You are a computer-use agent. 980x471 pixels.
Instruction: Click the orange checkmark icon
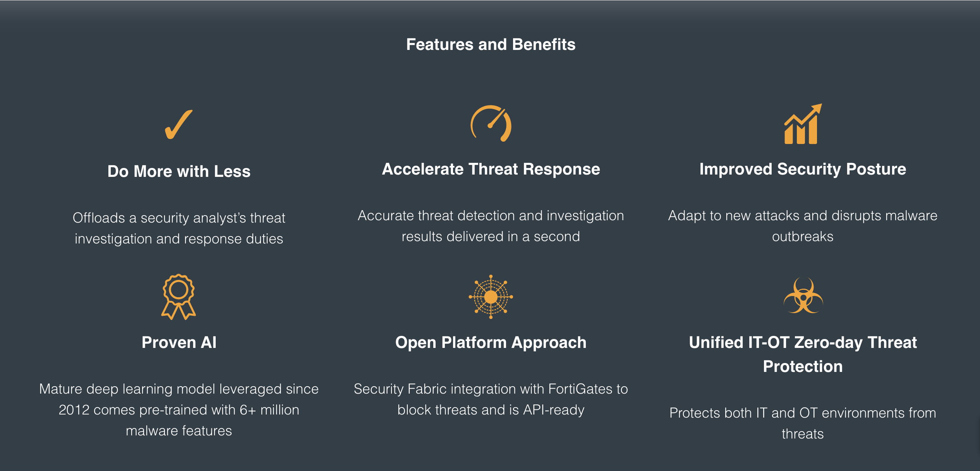178,125
